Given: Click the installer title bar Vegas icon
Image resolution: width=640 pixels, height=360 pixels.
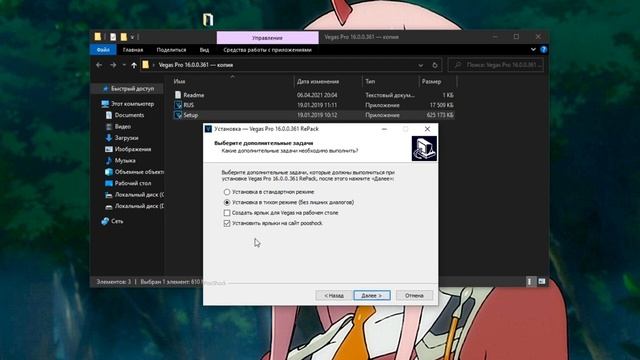Looking at the screenshot, I should coord(208,129).
